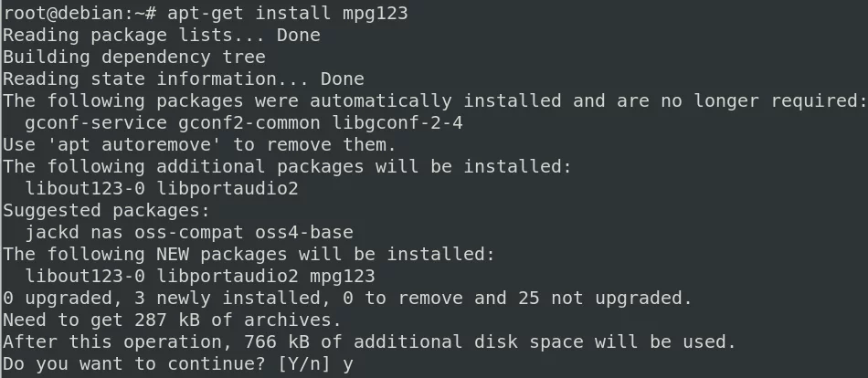Click the 'Suggested packages:' heading
The image size is (868, 378).
point(107,211)
